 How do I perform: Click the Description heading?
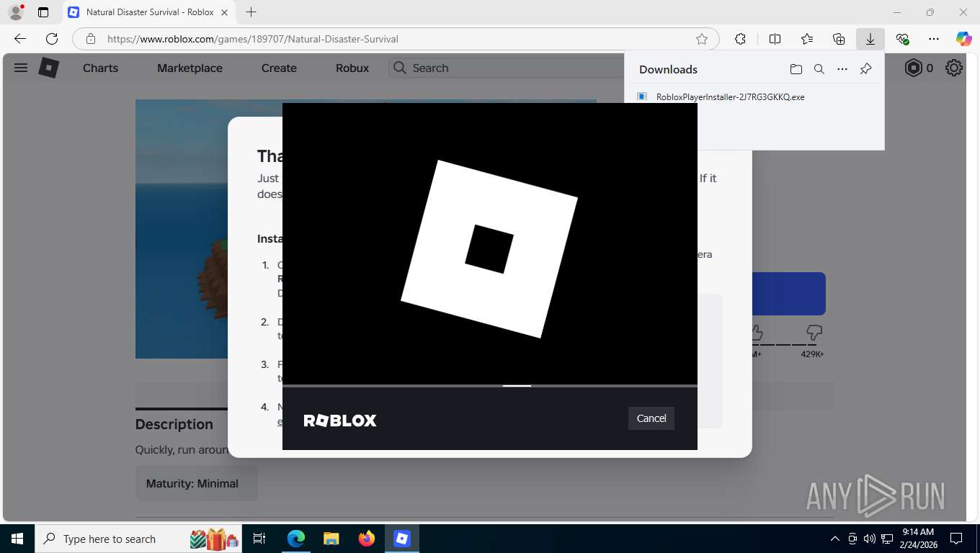(174, 424)
